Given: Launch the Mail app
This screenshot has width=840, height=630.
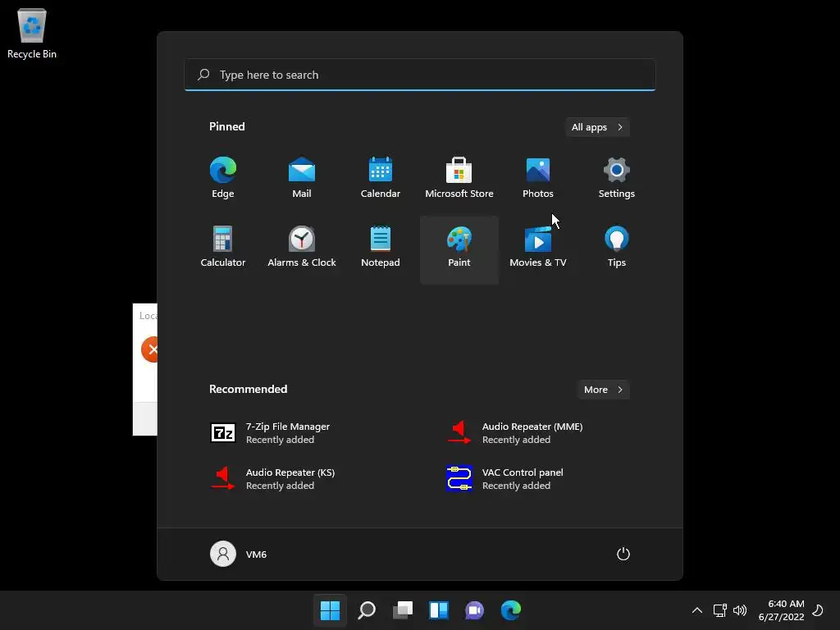Looking at the screenshot, I should [302, 178].
